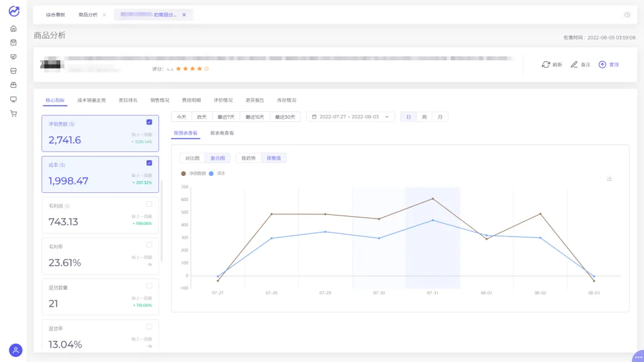
Task: Select the 成本销量走势 tab
Action: (x=92, y=100)
